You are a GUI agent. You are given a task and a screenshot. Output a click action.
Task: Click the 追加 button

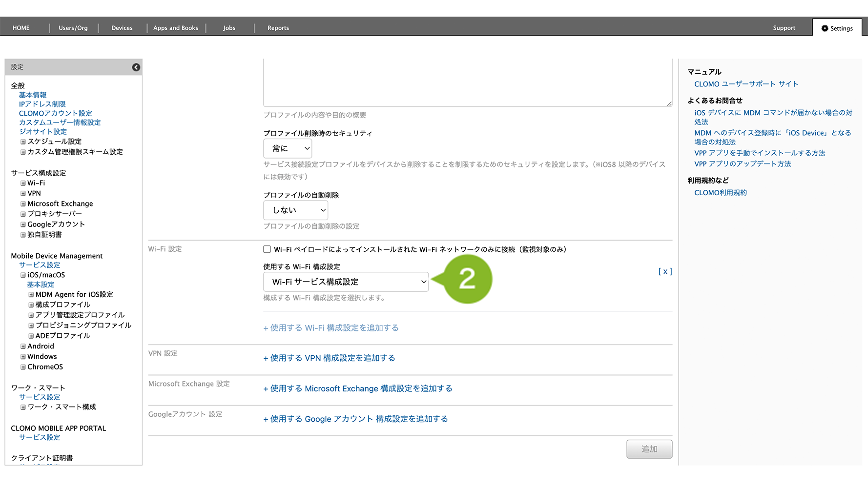(649, 449)
